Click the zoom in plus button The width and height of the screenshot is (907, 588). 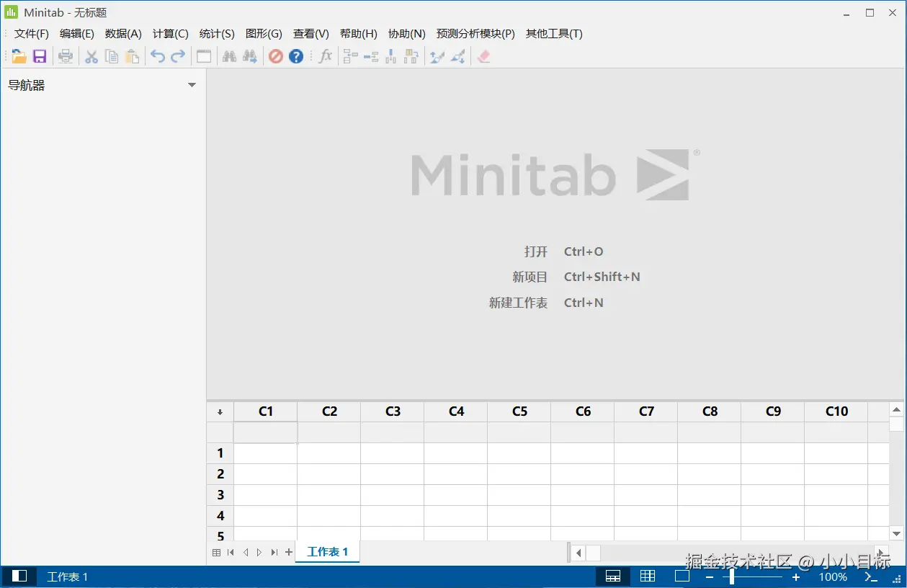[796, 577]
